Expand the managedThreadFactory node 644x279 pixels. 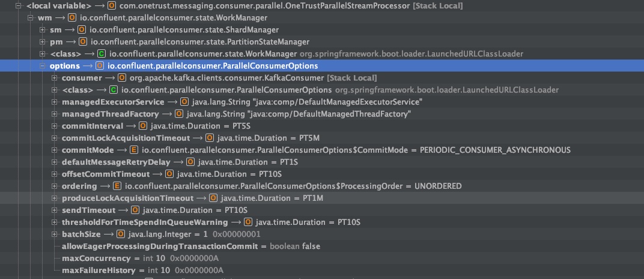point(54,114)
